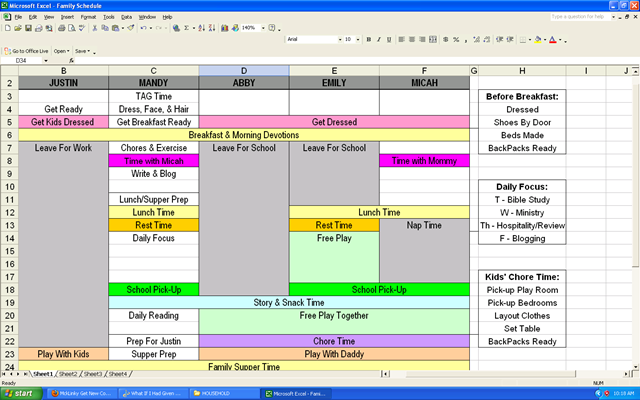The width and height of the screenshot is (640, 400).
Task: Open the font size dropdown
Action: [x=358, y=40]
